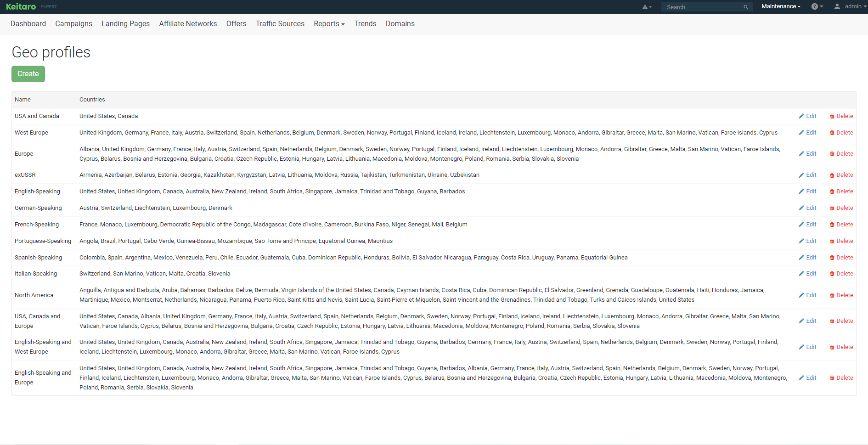Screen dimensions: 868x445
Task: Edit the Europe geo profile
Action: pos(807,154)
